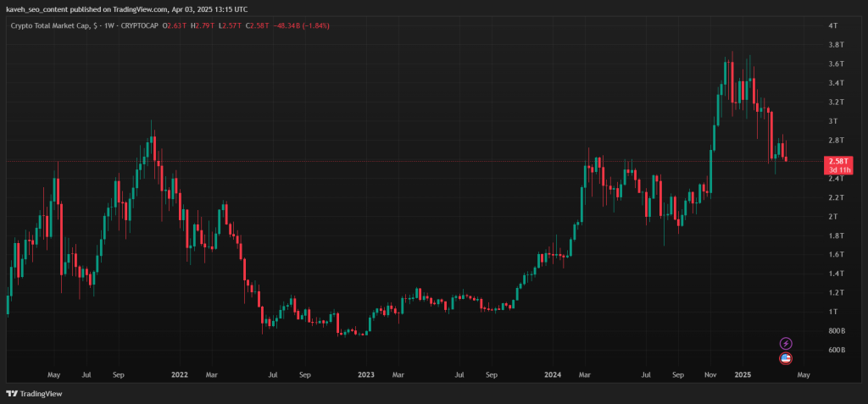
Task: Click the 2022 year label on time axis
Action: click(180, 374)
